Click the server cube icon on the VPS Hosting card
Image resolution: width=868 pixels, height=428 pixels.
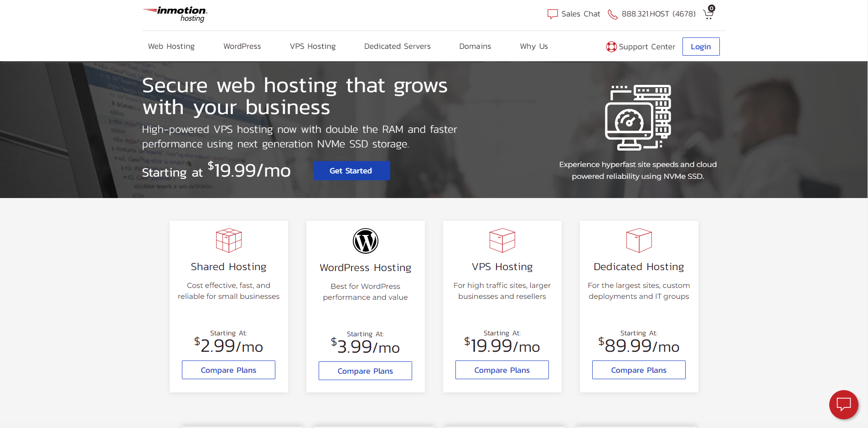[x=502, y=240]
